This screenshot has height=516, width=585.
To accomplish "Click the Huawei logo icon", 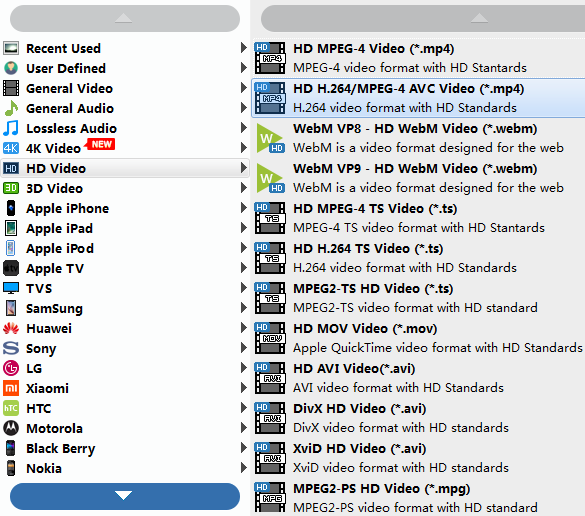I will point(11,329).
